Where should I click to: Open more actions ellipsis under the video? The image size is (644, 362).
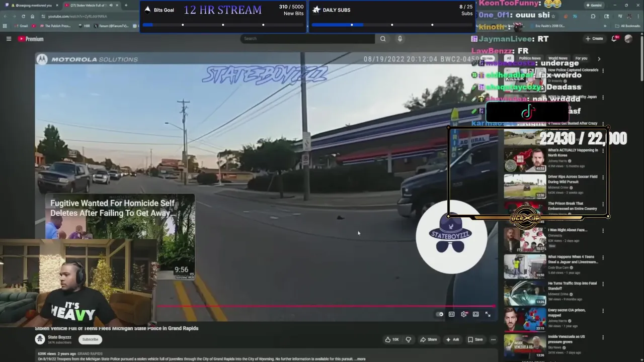pos(493,339)
